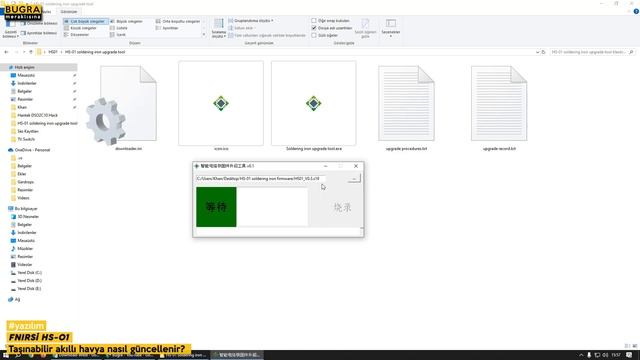This screenshot has width=640, height=360.
Task: Click Tüm sütunları sığacak şekilde boyutlandır
Action: tap(267, 36)
